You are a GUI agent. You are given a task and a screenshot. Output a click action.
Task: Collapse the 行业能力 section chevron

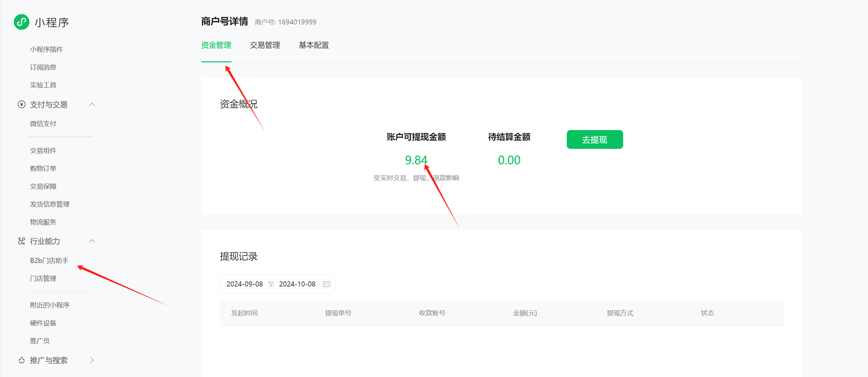[x=92, y=241]
